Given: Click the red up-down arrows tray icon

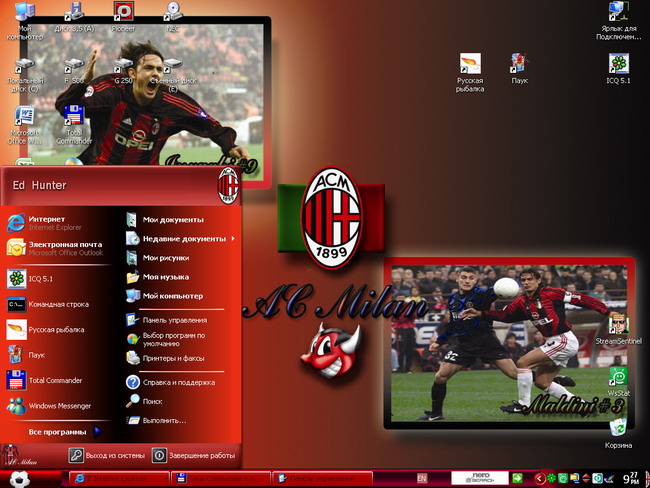Looking at the screenshot, I should coord(586,478).
